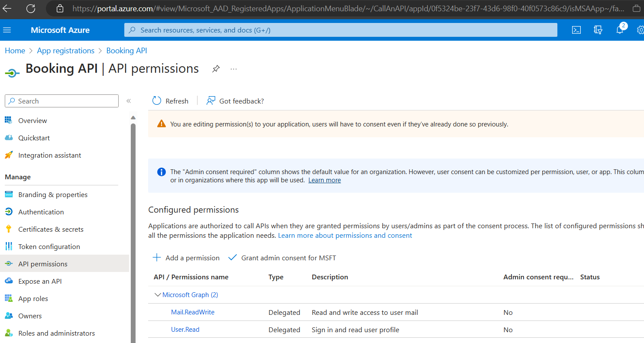The width and height of the screenshot is (644, 343).
Task: Open portal settings gear icon
Action: 641,30
